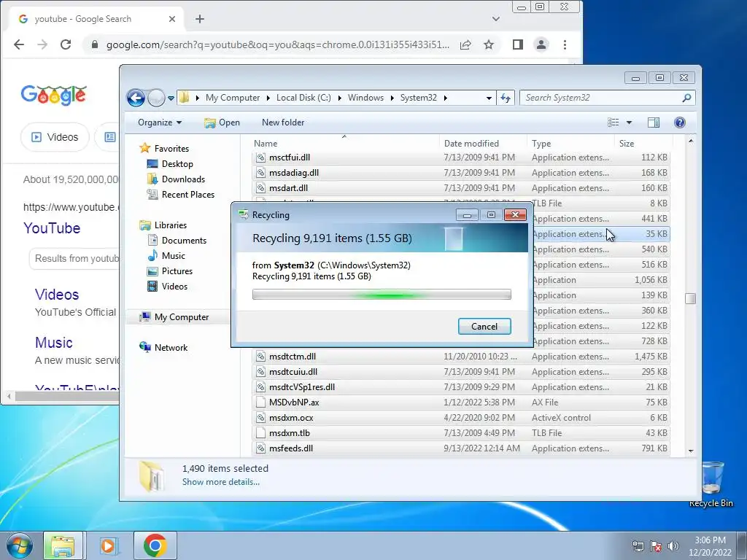
Task: Click Show more details link
Action: point(220,482)
